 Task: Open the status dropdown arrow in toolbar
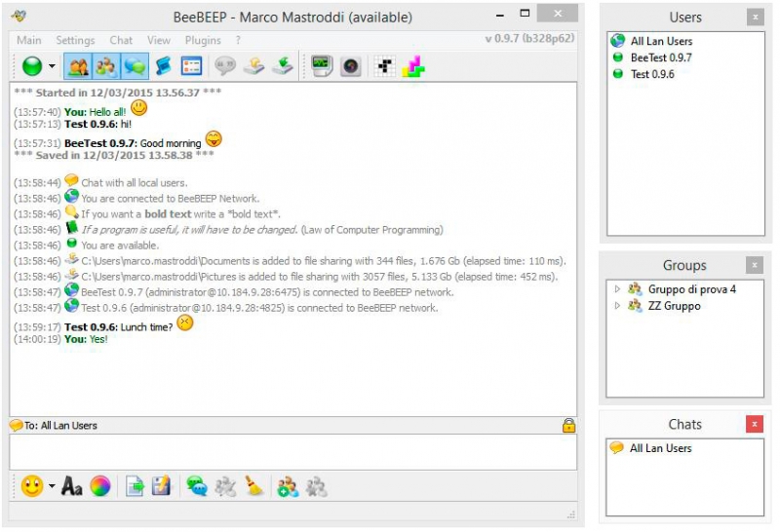[52, 65]
